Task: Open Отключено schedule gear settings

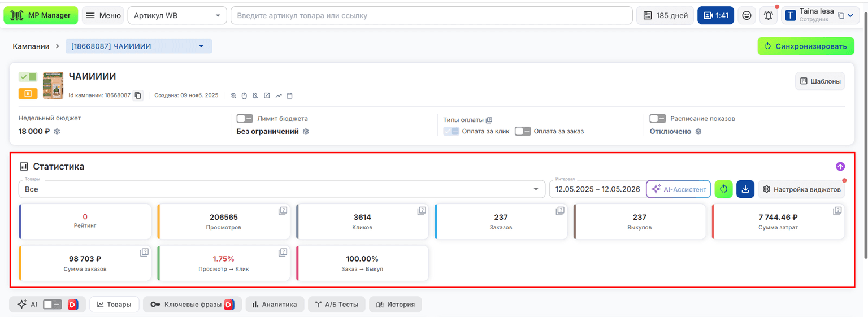Action: (x=698, y=132)
